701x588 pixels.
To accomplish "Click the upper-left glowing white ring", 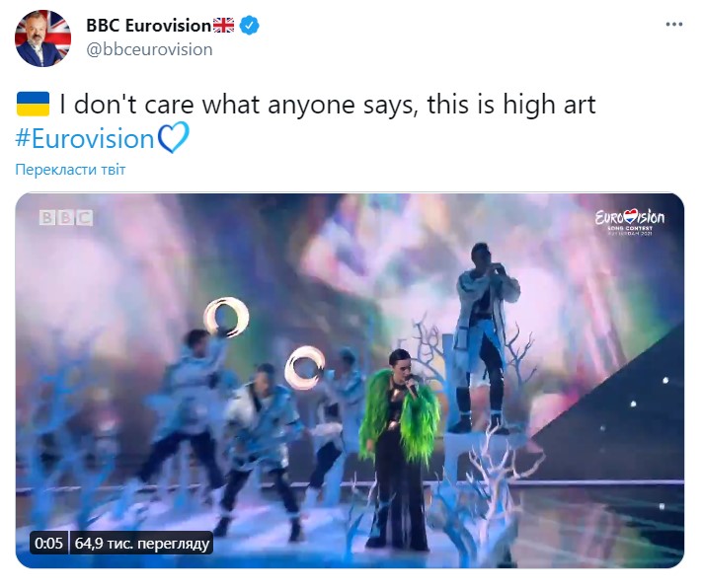I will pos(225,318).
